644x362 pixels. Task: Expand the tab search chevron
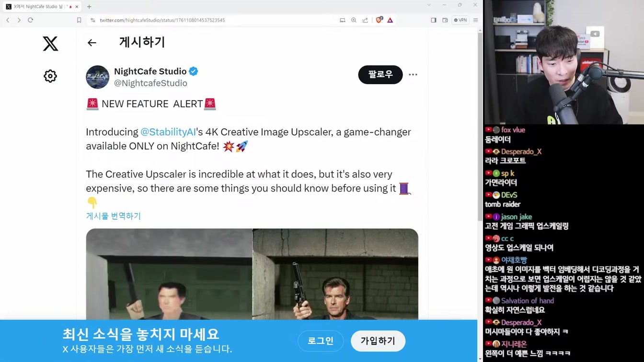(x=429, y=5)
